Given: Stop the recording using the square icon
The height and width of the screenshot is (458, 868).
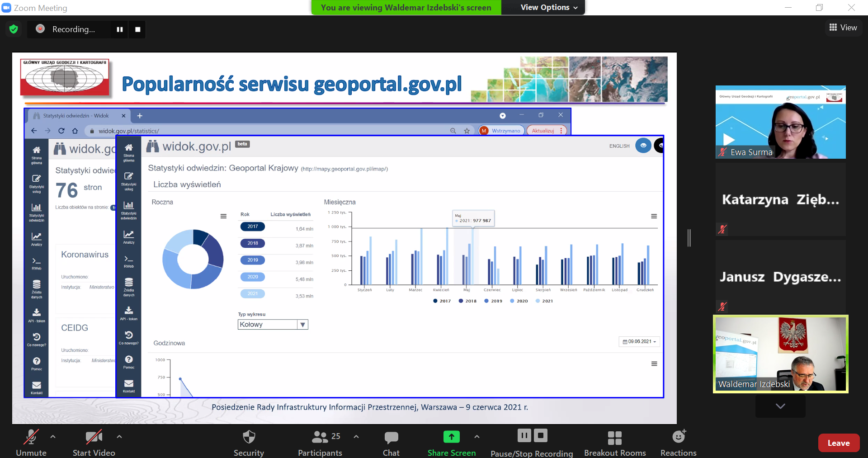Looking at the screenshot, I should click(138, 29).
